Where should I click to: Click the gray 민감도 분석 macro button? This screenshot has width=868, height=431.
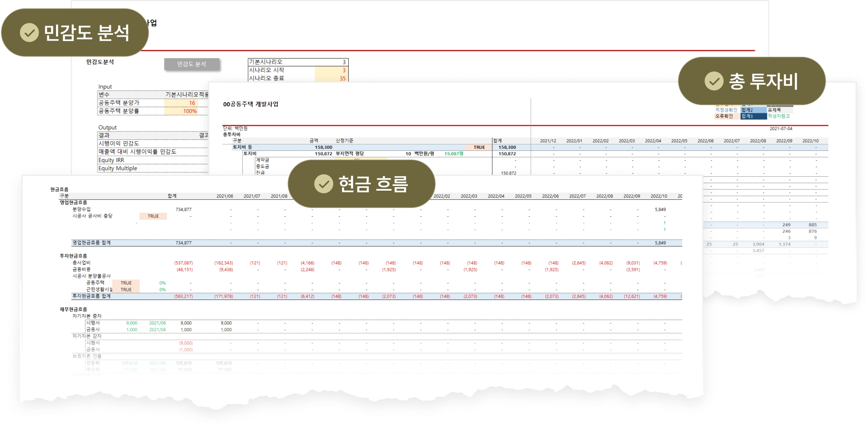[191, 64]
